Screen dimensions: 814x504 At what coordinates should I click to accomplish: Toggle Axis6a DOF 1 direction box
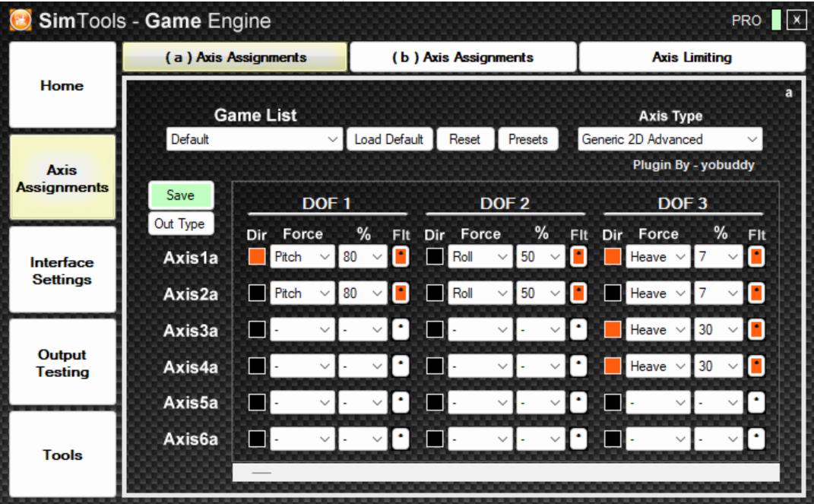tap(257, 439)
